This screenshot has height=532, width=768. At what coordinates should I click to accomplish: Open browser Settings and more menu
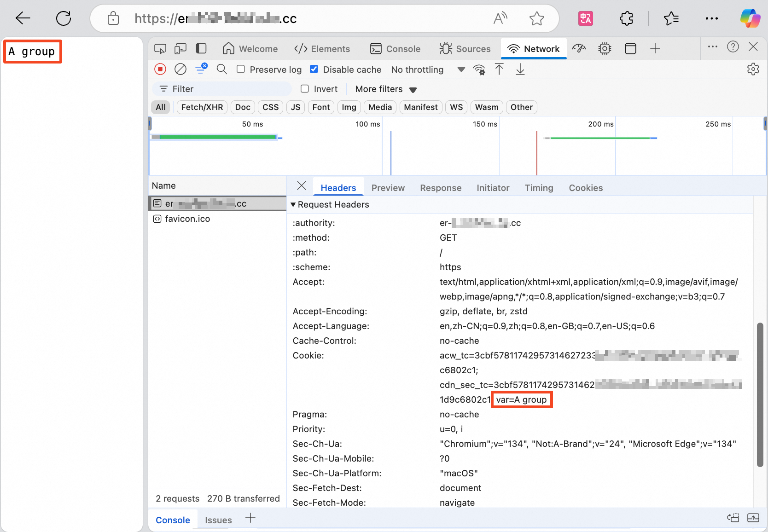pos(712,18)
